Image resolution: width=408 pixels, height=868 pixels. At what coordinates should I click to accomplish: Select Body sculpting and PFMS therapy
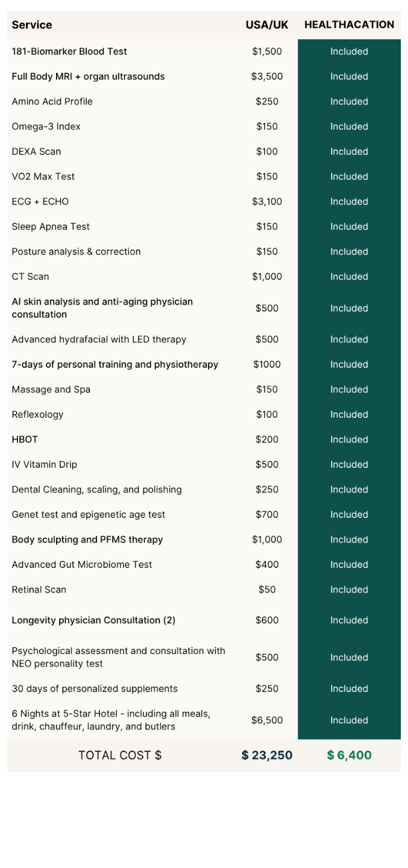(x=87, y=539)
